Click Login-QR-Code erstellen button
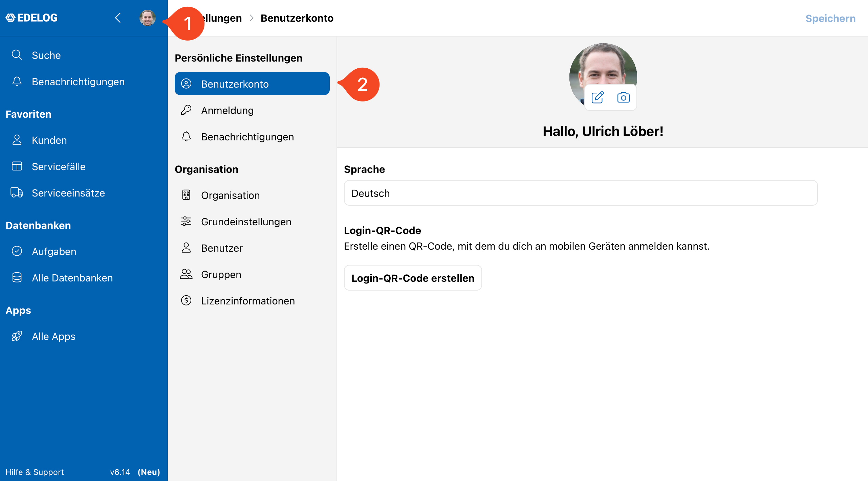 [x=413, y=278]
